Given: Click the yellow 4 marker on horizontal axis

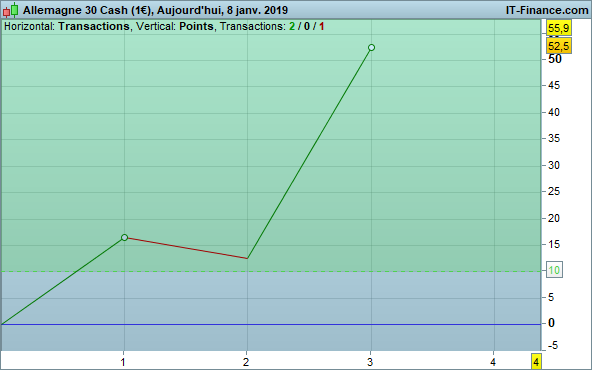Looking at the screenshot, I should pos(536,361).
